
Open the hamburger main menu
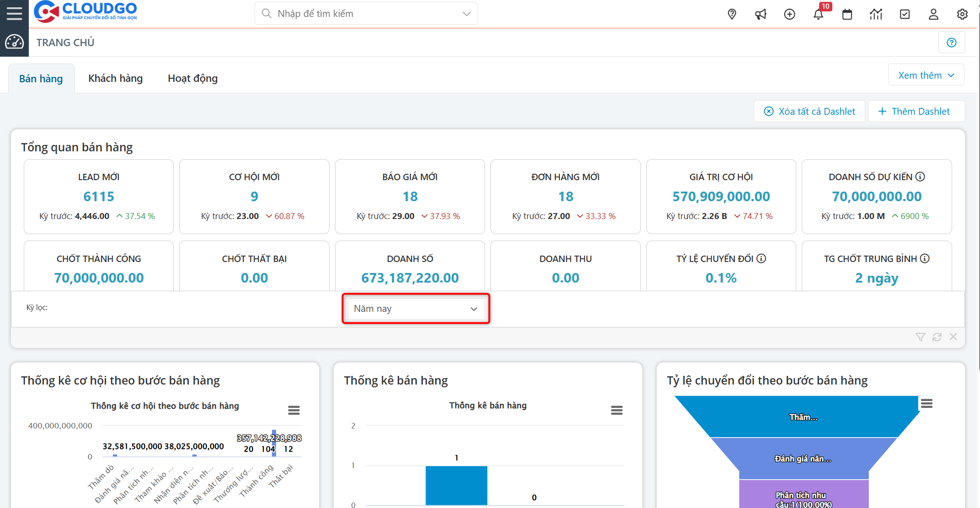click(x=14, y=13)
